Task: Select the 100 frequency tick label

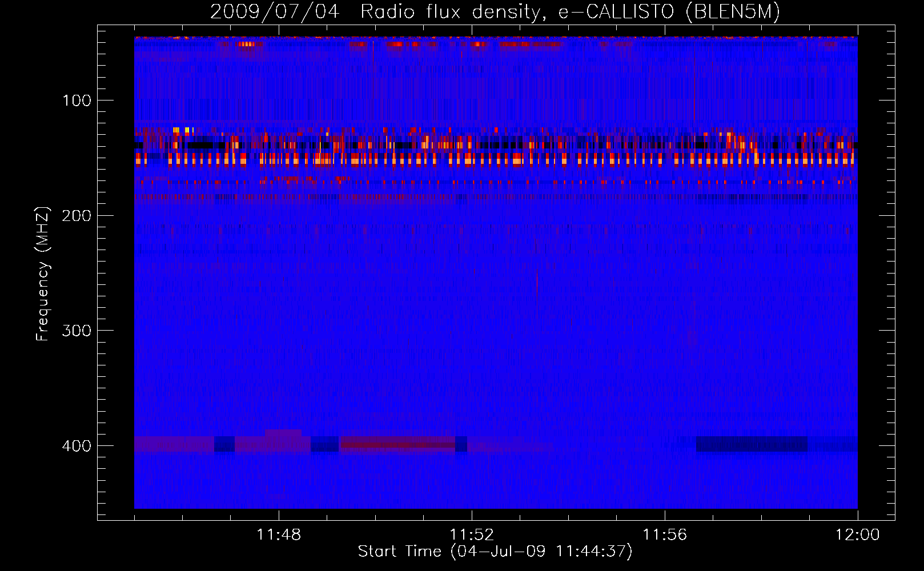Action: [x=77, y=101]
